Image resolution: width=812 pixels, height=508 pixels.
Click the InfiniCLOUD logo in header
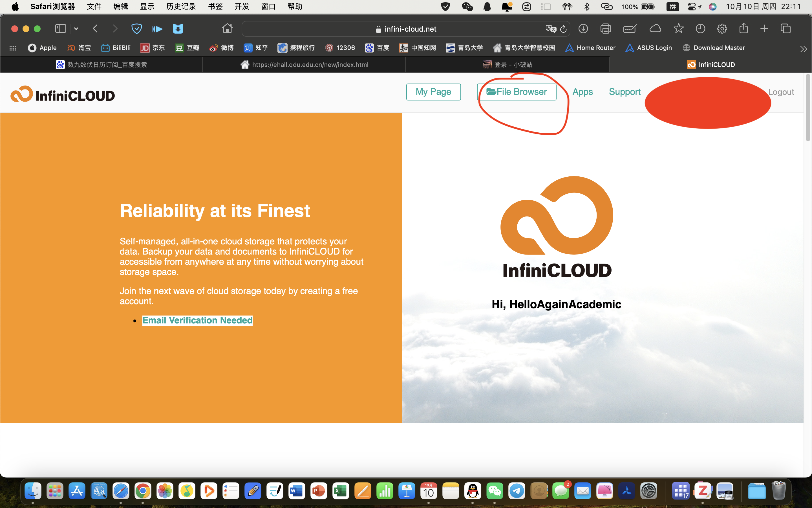[x=63, y=94]
